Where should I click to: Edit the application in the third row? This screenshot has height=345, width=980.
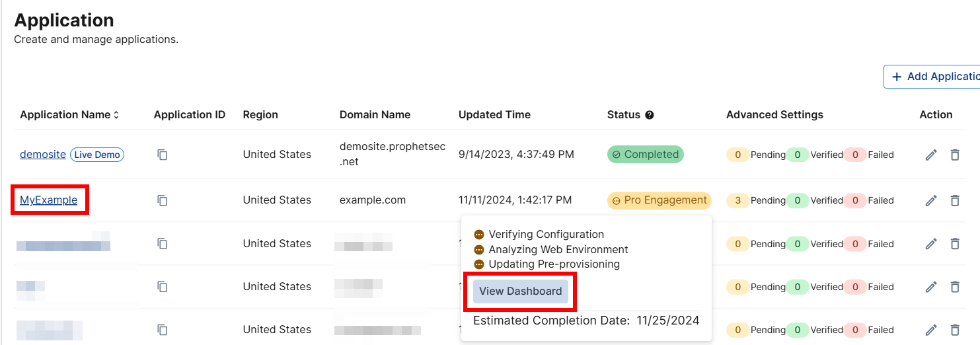click(931, 244)
